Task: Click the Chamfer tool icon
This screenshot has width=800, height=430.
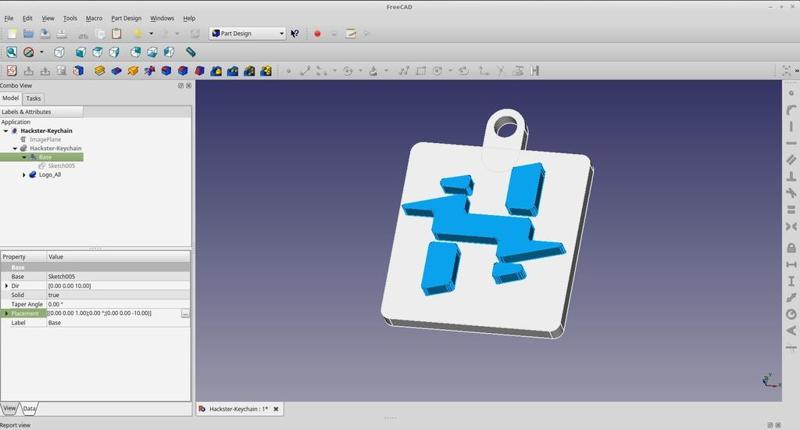Action: tap(183, 71)
